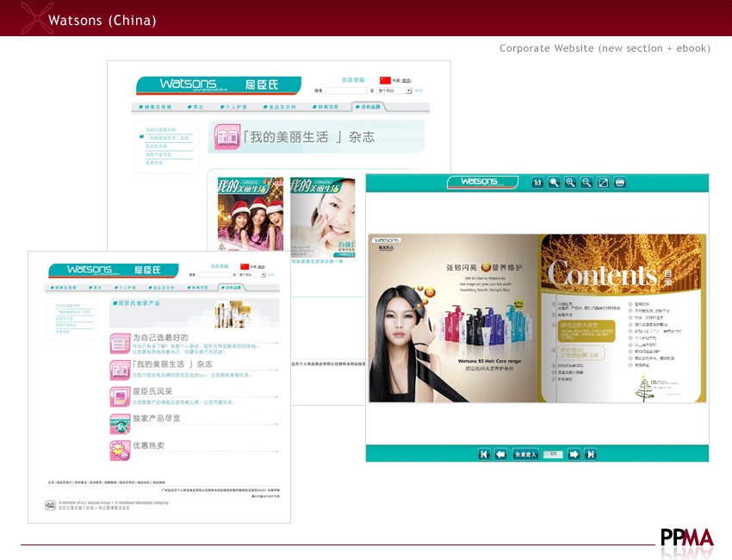732x560 pixels.
Task: Click China flag on the front products webpage
Action: click(245, 267)
